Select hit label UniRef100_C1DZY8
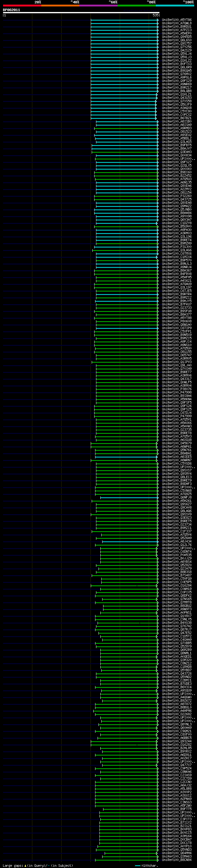The width and height of the screenshot is (197, 868). point(177,223)
